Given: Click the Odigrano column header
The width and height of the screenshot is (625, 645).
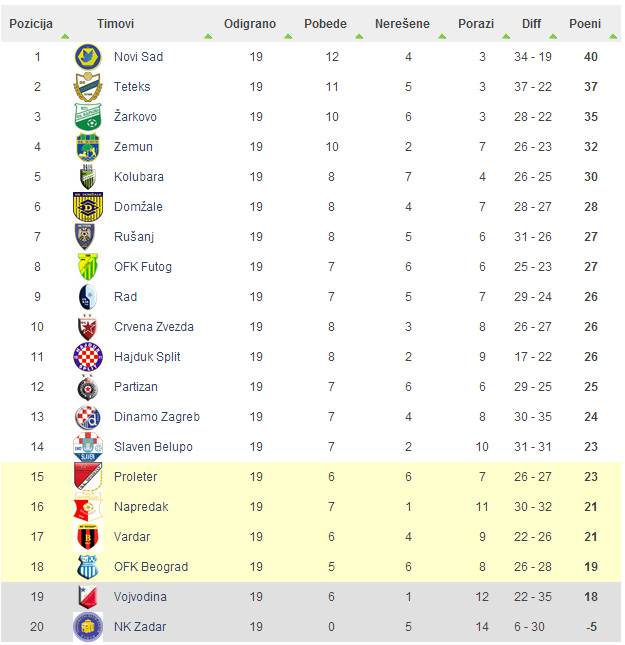Looking at the screenshot, I should [x=250, y=24].
